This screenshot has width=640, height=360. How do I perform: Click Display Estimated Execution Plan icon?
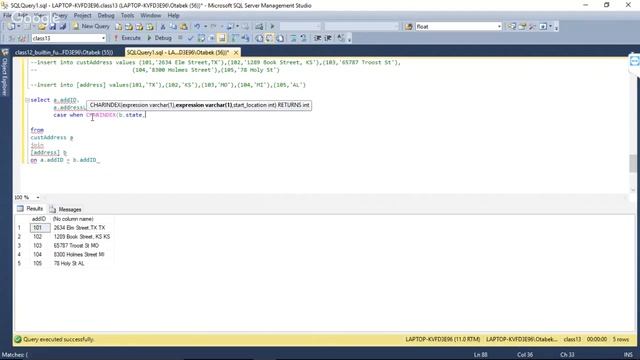[201, 38]
